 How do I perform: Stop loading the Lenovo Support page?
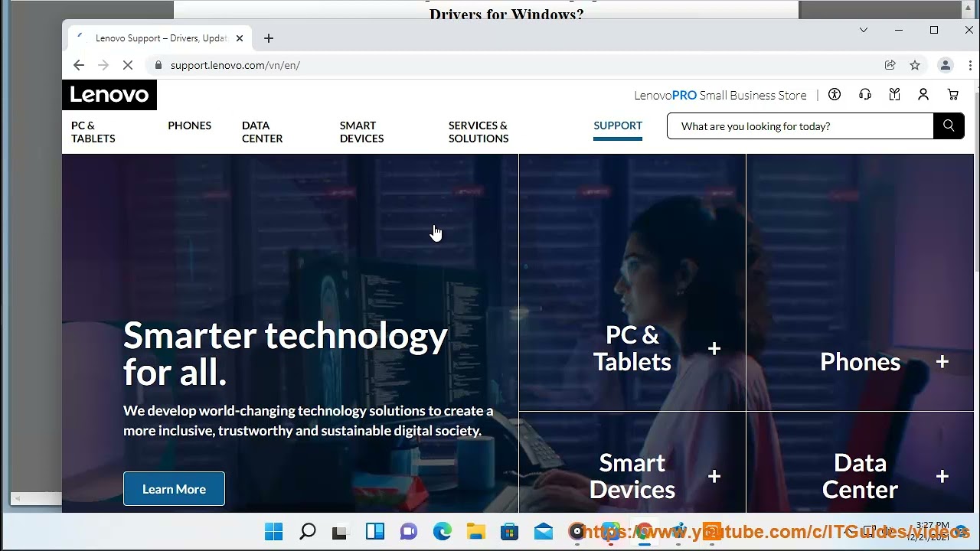(128, 65)
